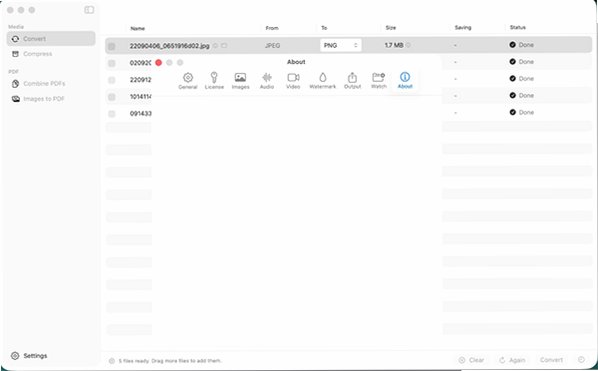Tick the checkbox for 22090406_0651916d02.jpg
The width and height of the screenshot is (598, 371).
click(x=112, y=46)
